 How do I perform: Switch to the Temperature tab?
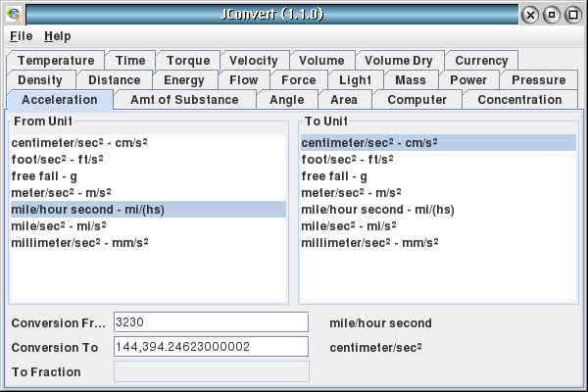pos(56,61)
